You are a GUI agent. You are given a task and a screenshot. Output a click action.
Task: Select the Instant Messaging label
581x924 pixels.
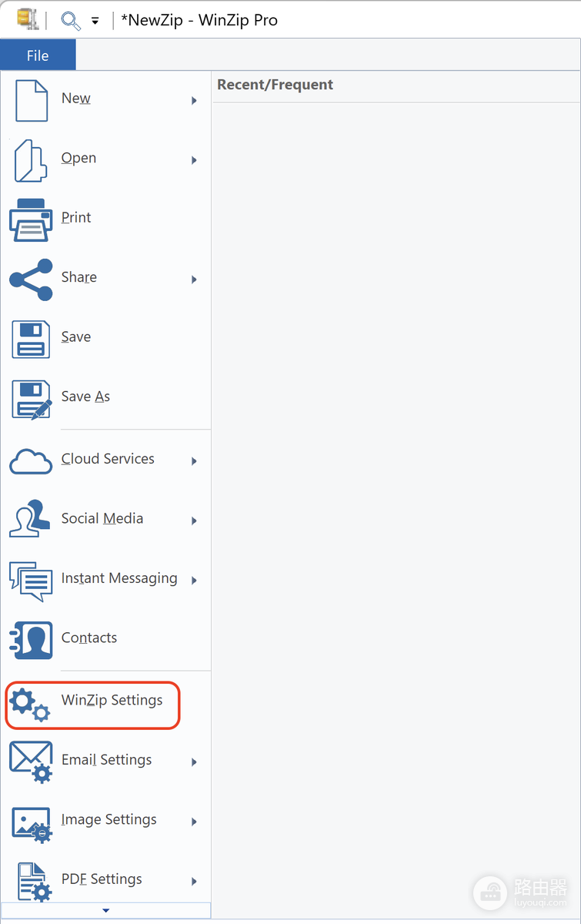click(x=119, y=579)
